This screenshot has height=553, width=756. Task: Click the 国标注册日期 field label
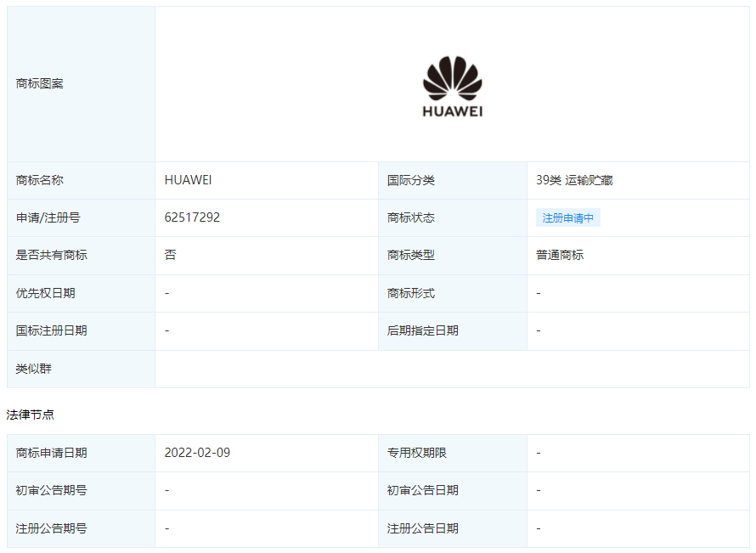tap(52, 330)
